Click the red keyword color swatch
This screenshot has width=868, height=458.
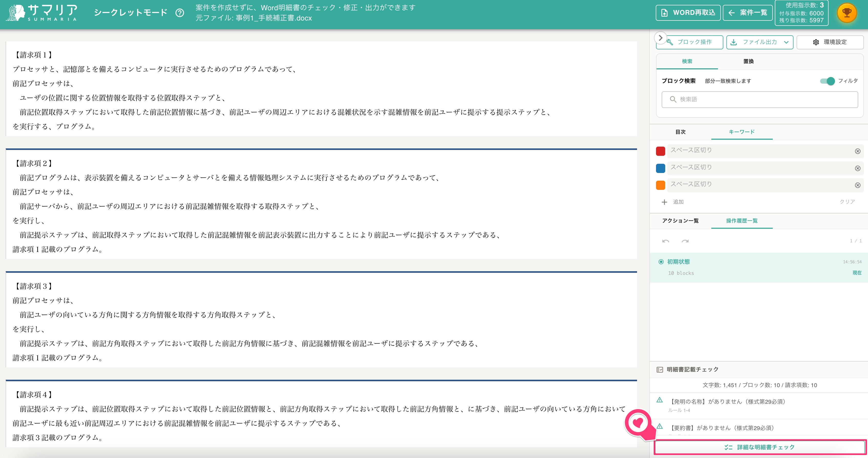tap(660, 151)
